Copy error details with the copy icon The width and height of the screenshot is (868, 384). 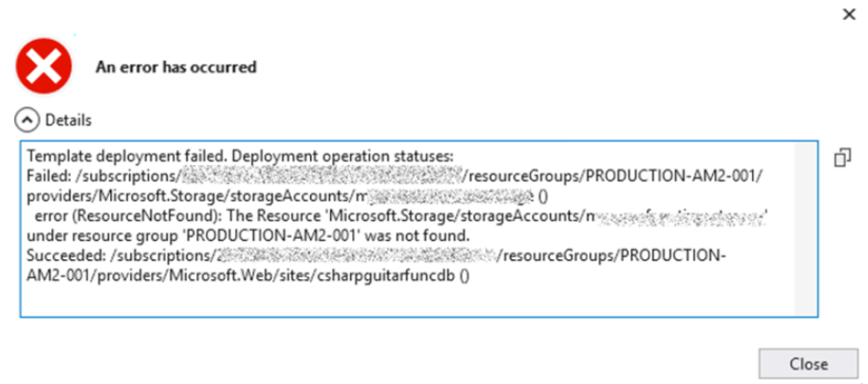[842, 158]
